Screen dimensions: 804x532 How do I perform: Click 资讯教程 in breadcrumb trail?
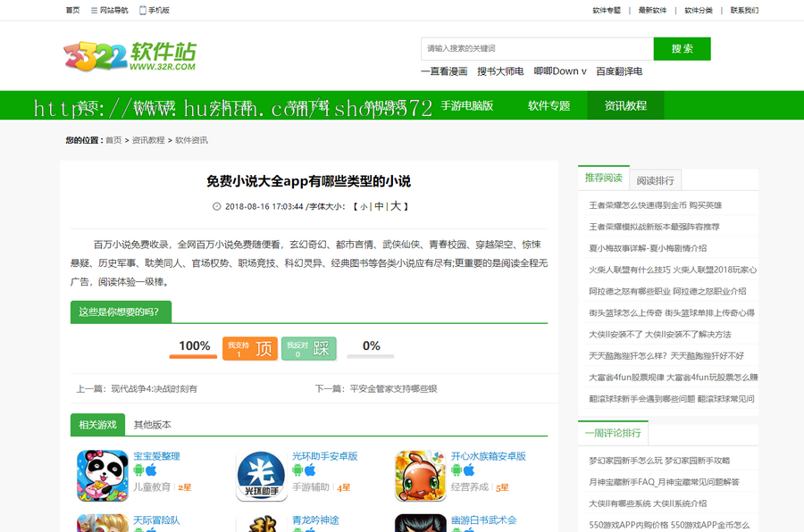coord(148,140)
